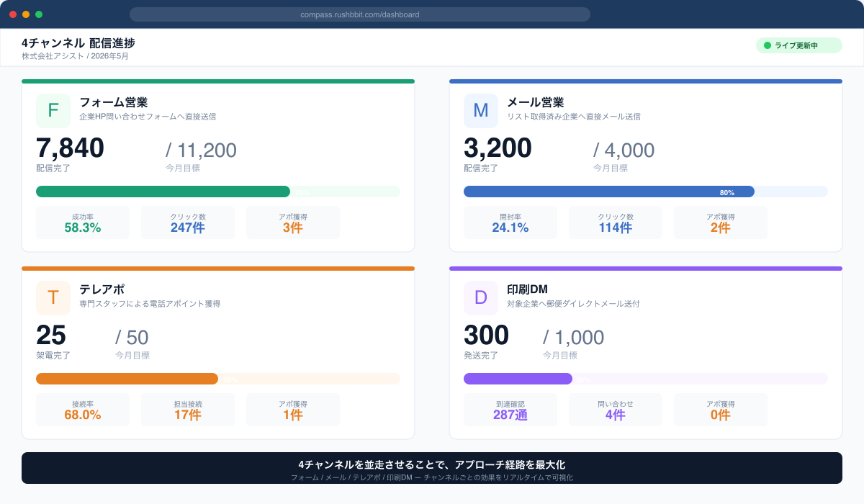This screenshot has width=864, height=504.
Task: Click the 担当接続 17件 tile
Action: pos(188,410)
